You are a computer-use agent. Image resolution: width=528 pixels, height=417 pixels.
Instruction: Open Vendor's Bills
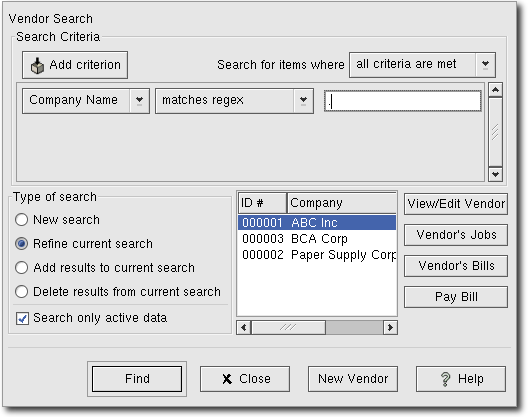click(x=456, y=266)
